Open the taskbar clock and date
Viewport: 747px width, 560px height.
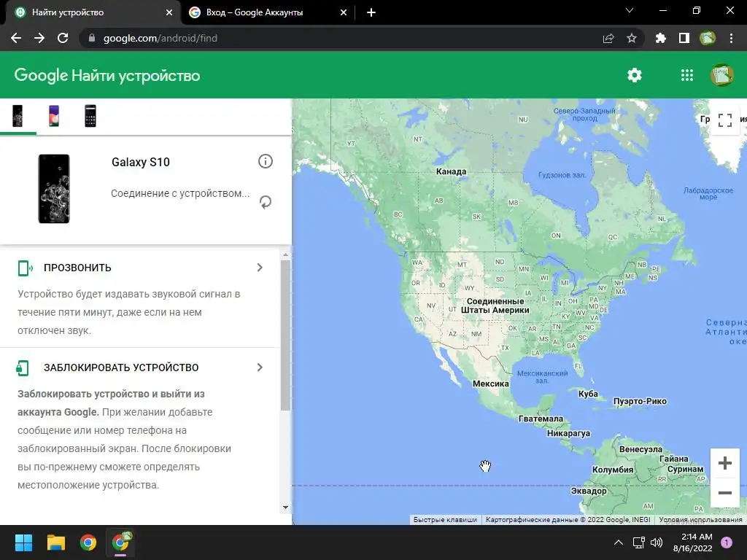point(693,542)
